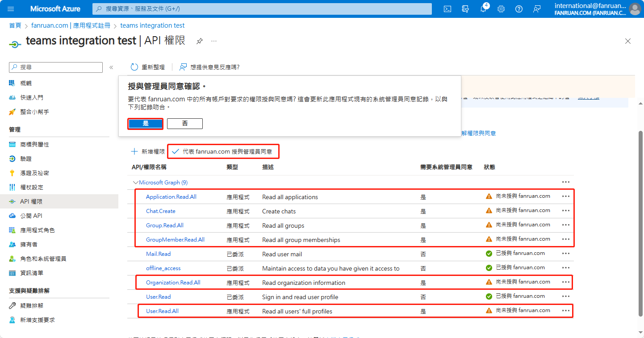The width and height of the screenshot is (644, 338).
Task: Launch Cloud Shell from the top bar
Action: click(x=447, y=9)
